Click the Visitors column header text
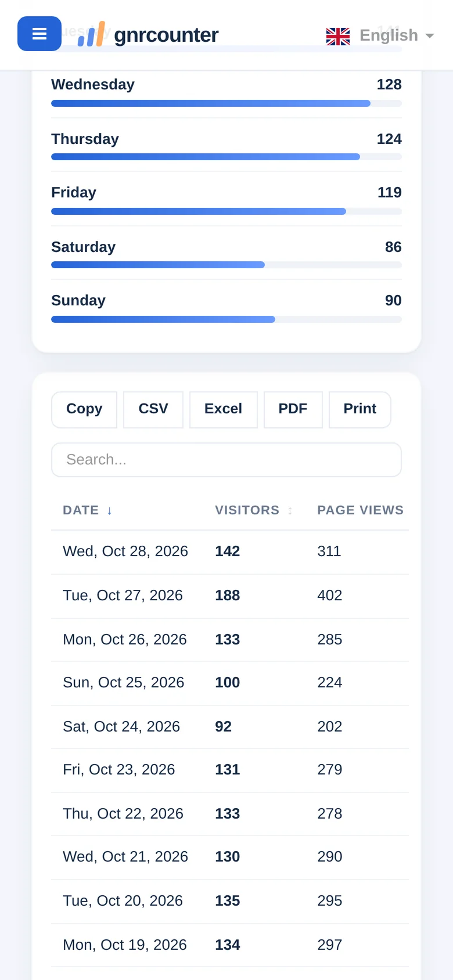The width and height of the screenshot is (453, 980). tap(247, 510)
